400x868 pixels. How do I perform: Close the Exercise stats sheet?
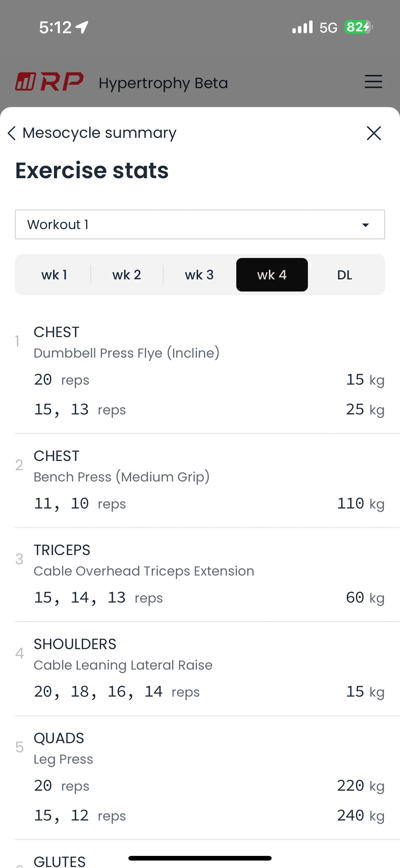click(x=373, y=133)
